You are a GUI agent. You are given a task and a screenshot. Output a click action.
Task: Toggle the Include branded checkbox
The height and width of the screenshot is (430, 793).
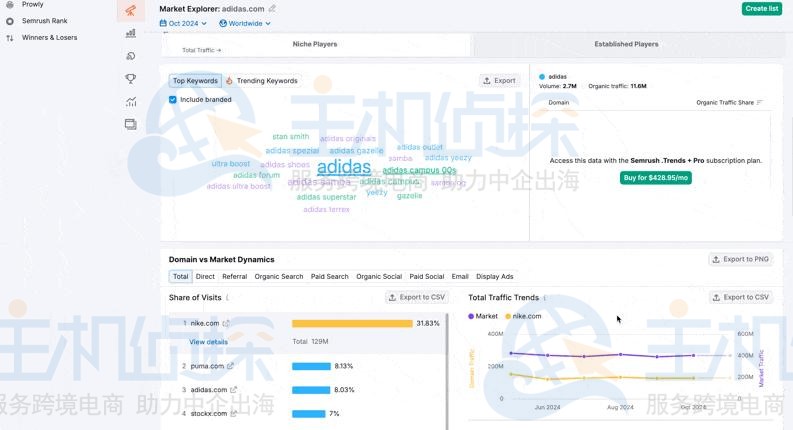click(x=172, y=100)
